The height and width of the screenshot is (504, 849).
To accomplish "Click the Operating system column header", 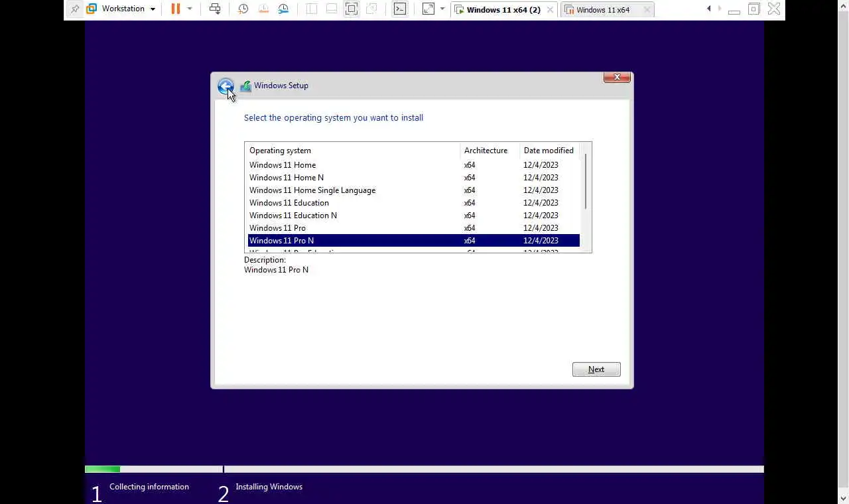I will [x=352, y=151].
